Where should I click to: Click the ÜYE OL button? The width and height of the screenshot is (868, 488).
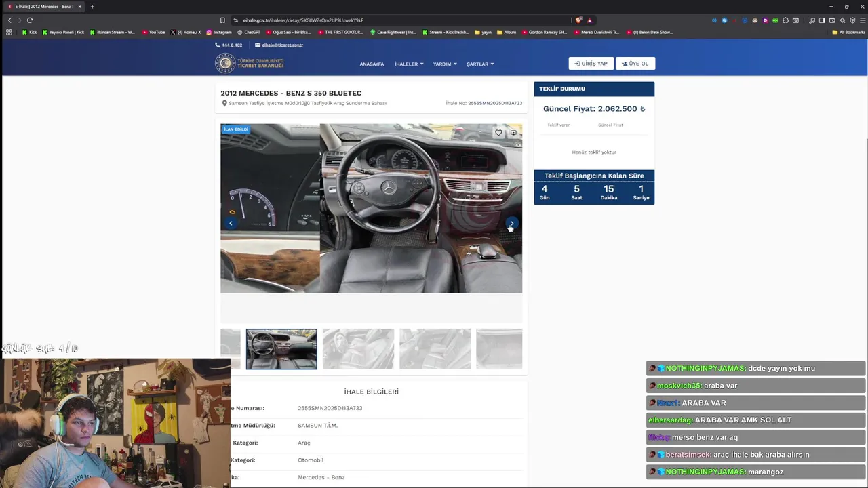click(x=635, y=64)
